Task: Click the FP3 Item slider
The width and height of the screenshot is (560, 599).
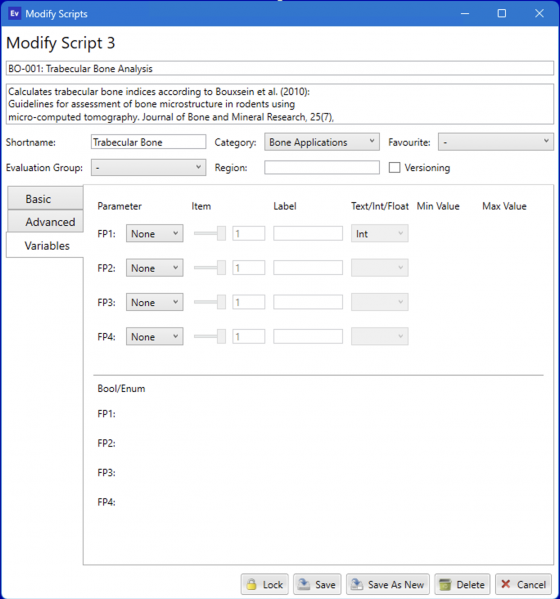Action: 210,302
